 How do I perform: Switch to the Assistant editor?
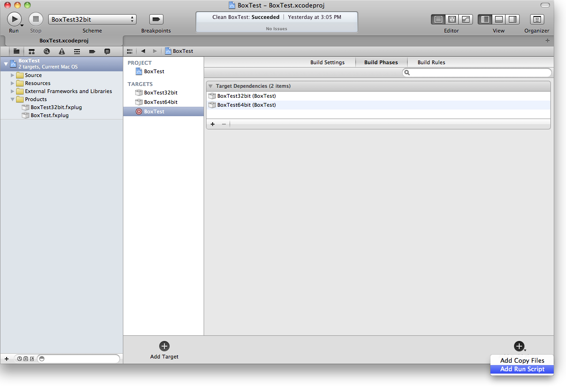(452, 19)
